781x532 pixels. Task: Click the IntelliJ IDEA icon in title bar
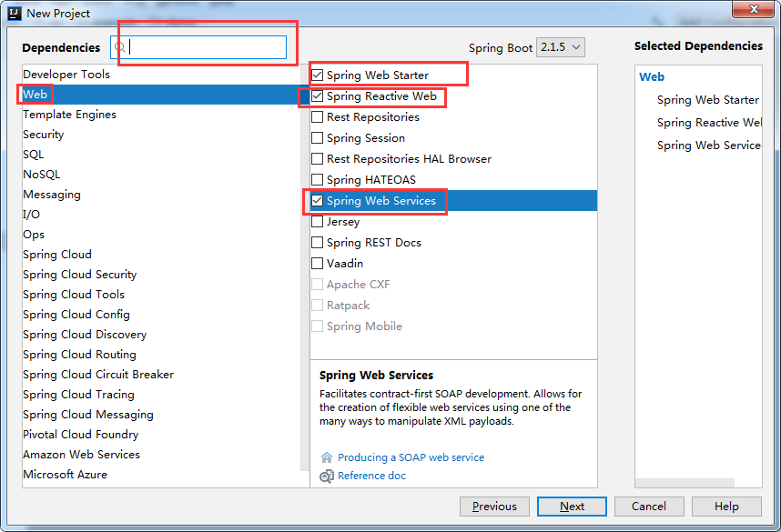coord(15,13)
